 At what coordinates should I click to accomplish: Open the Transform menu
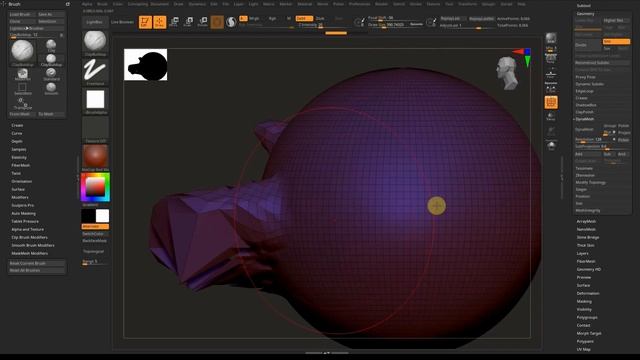click(x=467, y=4)
